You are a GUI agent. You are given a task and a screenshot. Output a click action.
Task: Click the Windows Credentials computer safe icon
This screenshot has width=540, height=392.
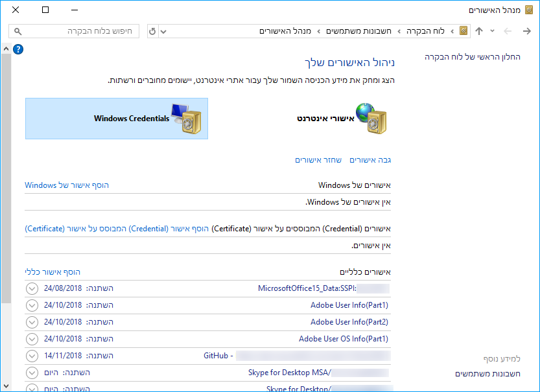(186, 119)
